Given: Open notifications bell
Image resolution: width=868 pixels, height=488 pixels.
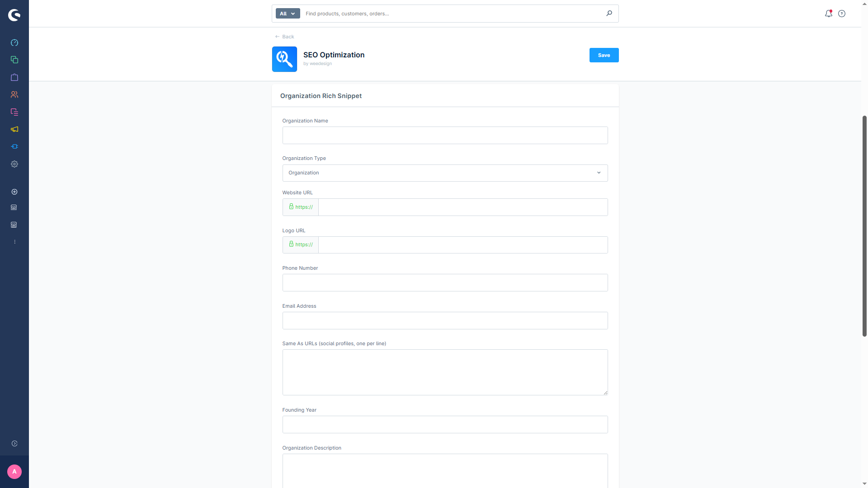Looking at the screenshot, I should pos(828,14).
